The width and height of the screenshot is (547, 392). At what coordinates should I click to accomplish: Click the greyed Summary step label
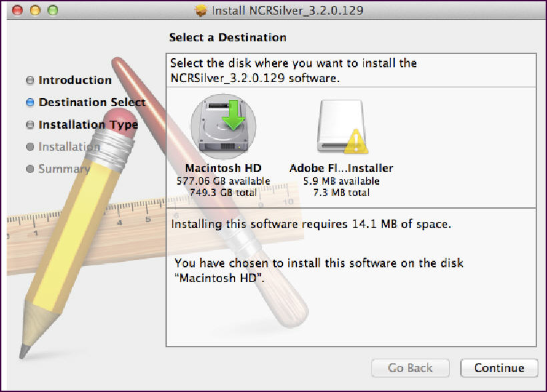tap(65, 169)
